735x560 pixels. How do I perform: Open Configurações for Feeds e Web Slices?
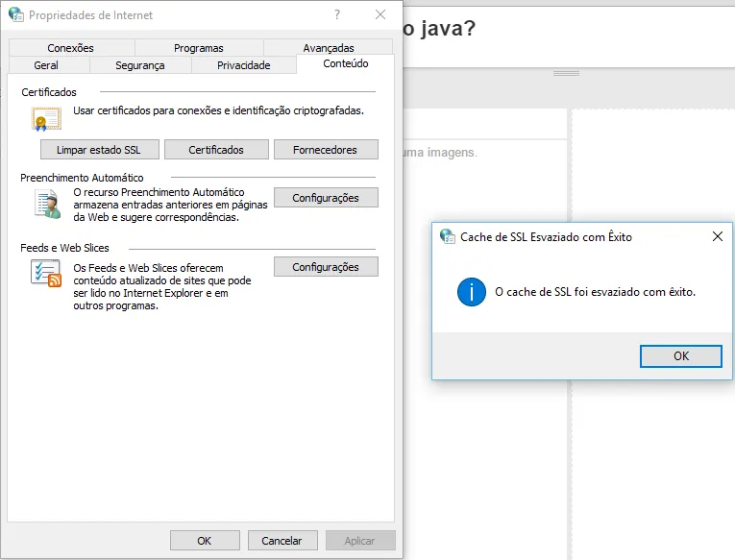[x=326, y=267]
